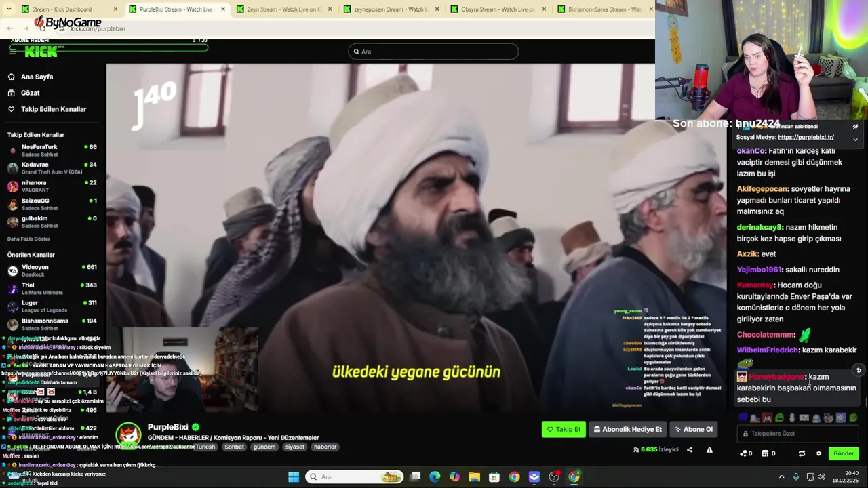Click PurpleBixi channel name
868x488 pixels.
click(x=167, y=427)
